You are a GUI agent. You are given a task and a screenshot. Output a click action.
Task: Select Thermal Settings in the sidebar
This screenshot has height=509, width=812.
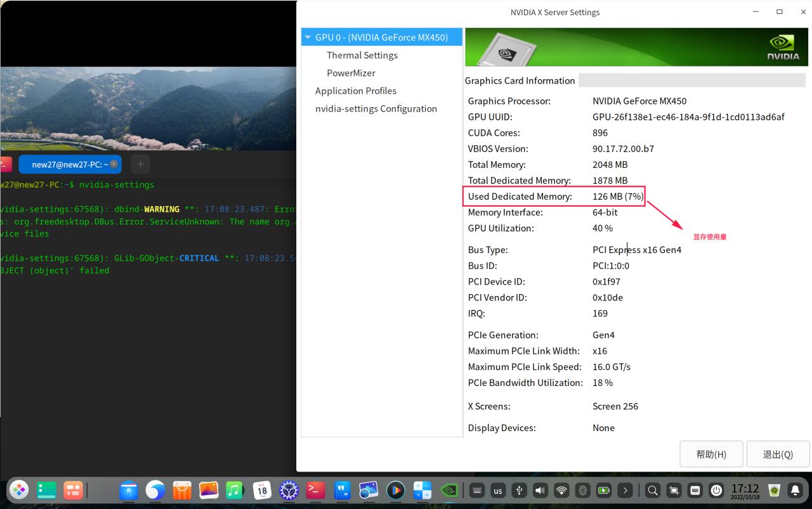click(x=362, y=55)
